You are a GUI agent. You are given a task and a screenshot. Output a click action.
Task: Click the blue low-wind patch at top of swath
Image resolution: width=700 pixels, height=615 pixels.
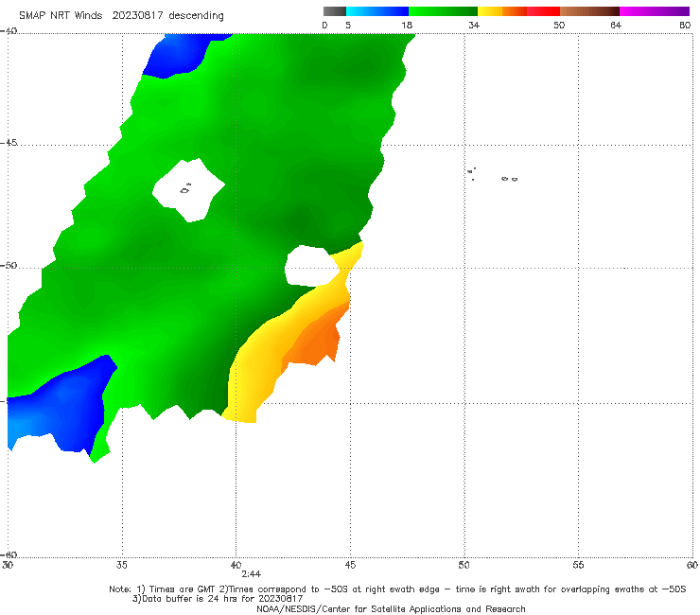183,54
